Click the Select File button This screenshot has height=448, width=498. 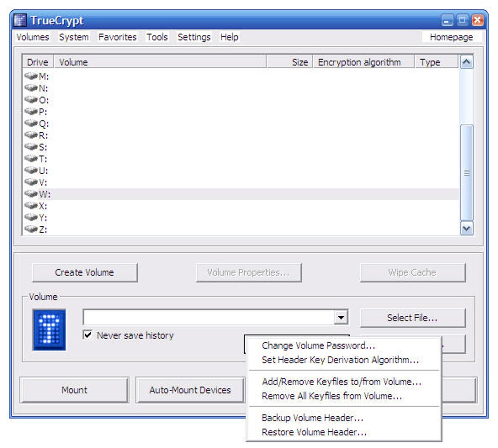point(413,318)
